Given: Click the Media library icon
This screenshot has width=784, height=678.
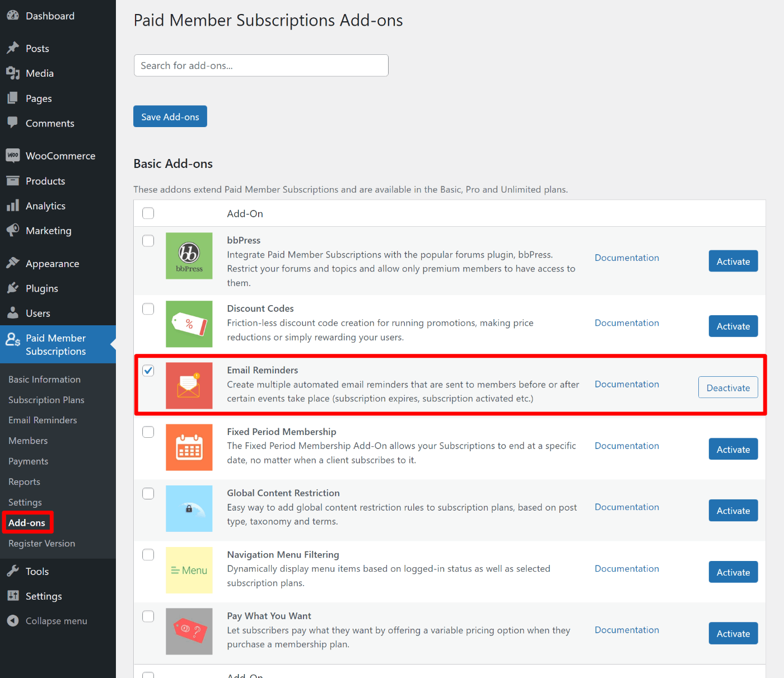Looking at the screenshot, I should [13, 73].
